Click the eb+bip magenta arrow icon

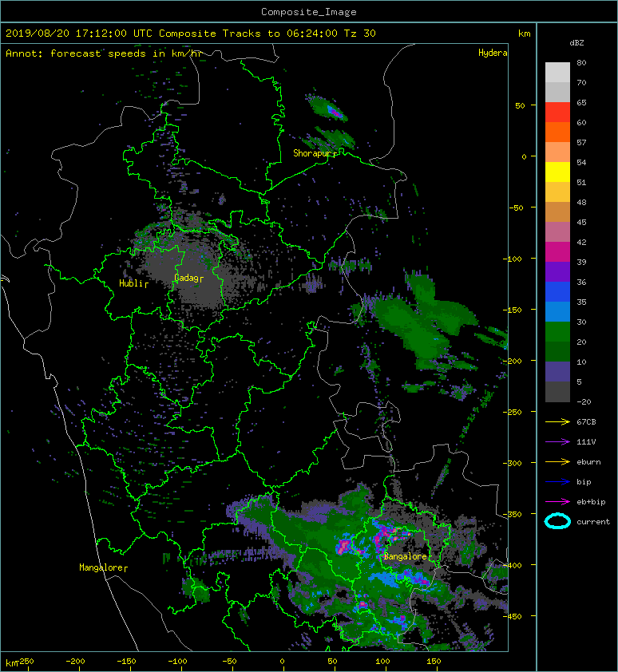[x=557, y=502]
